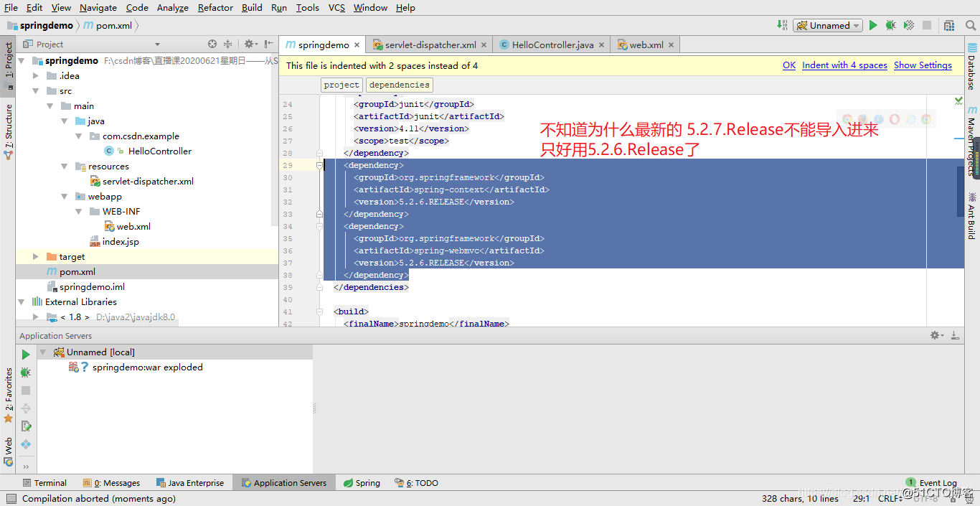Toggle the 1: Project tool window stripe button
The width and height of the screenshot is (980, 506).
pos(9,65)
